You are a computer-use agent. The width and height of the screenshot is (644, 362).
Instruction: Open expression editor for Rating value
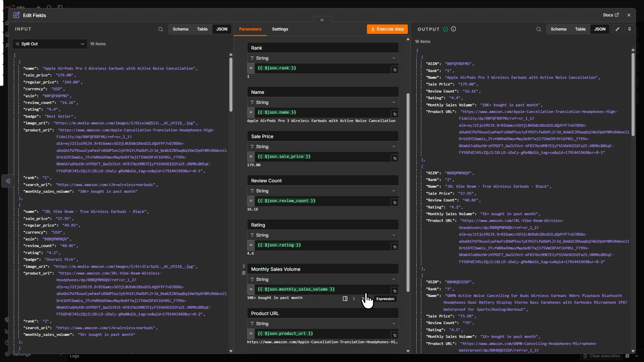(x=395, y=247)
